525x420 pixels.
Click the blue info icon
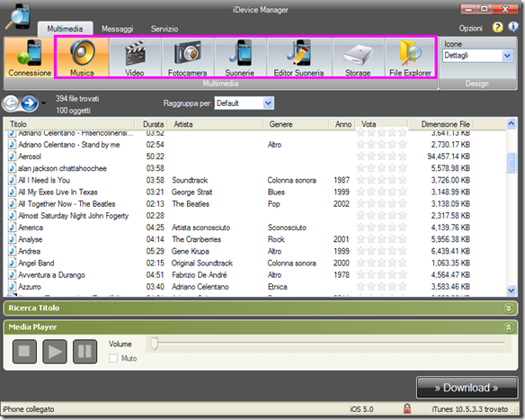tap(513, 27)
